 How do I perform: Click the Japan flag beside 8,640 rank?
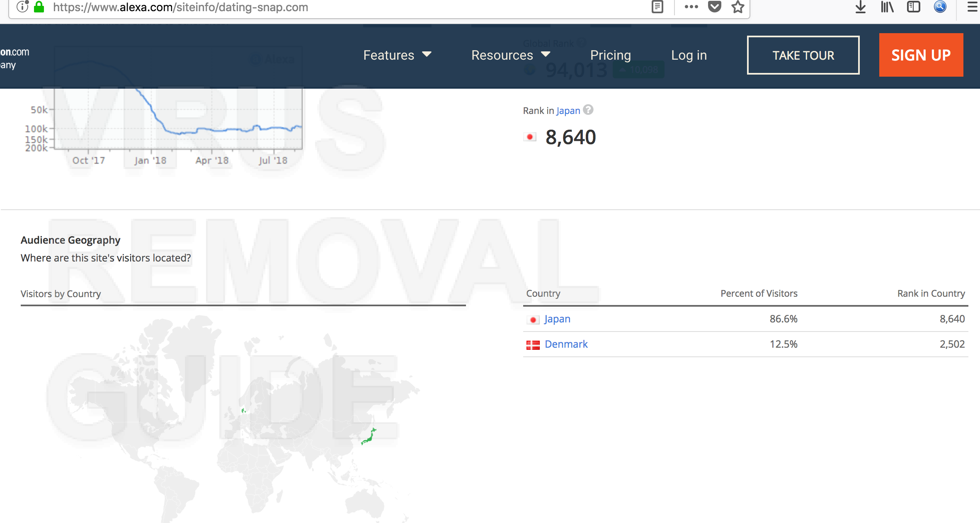click(x=530, y=137)
